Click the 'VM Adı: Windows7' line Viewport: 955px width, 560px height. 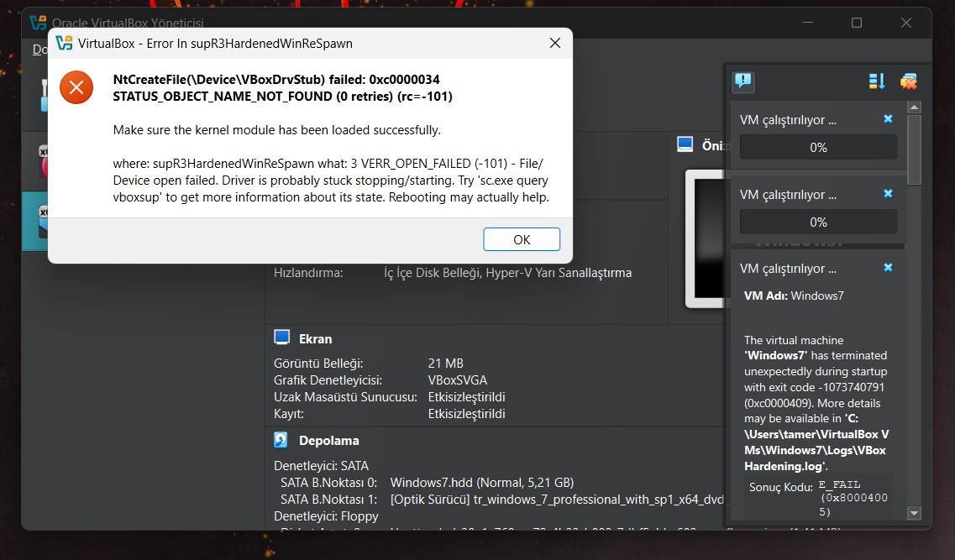[x=794, y=296]
